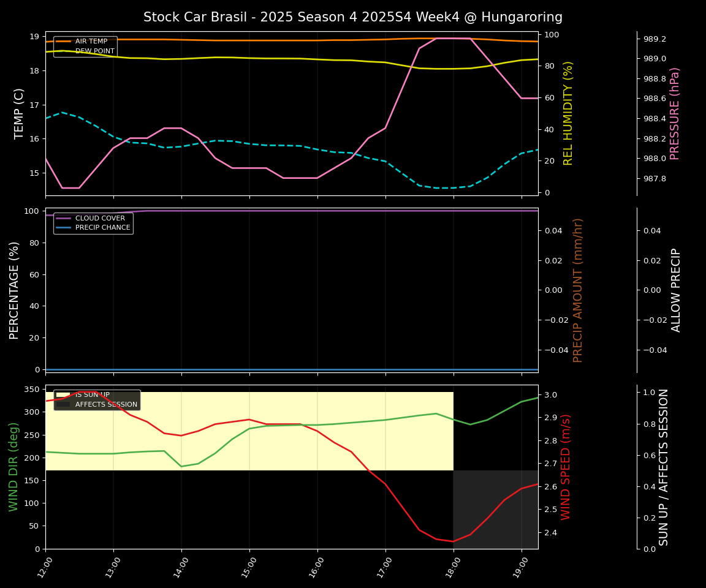Click the TEMP (C) axis label
The width and height of the screenshot is (706, 588).
(x=20, y=113)
